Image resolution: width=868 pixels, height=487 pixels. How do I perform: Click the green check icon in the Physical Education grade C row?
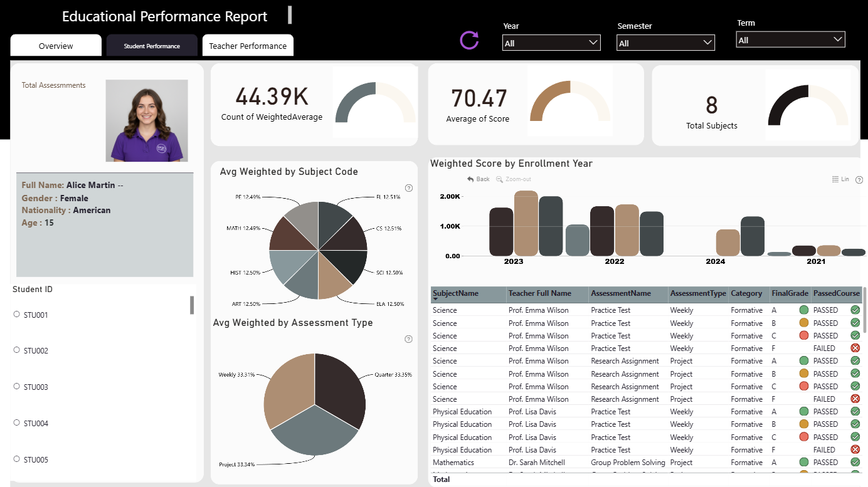(x=855, y=437)
